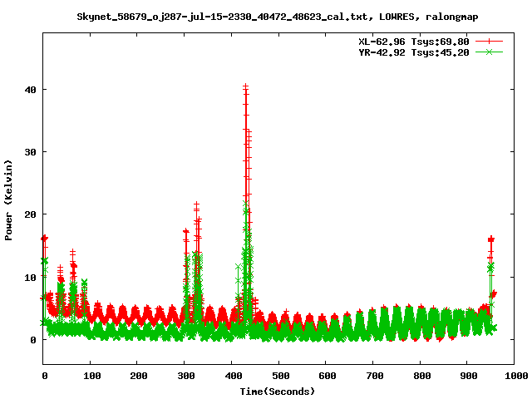Click the red data spike at far right end
Image resolution: width=532 pixels, height=399 pixels.
pos(491,240)
